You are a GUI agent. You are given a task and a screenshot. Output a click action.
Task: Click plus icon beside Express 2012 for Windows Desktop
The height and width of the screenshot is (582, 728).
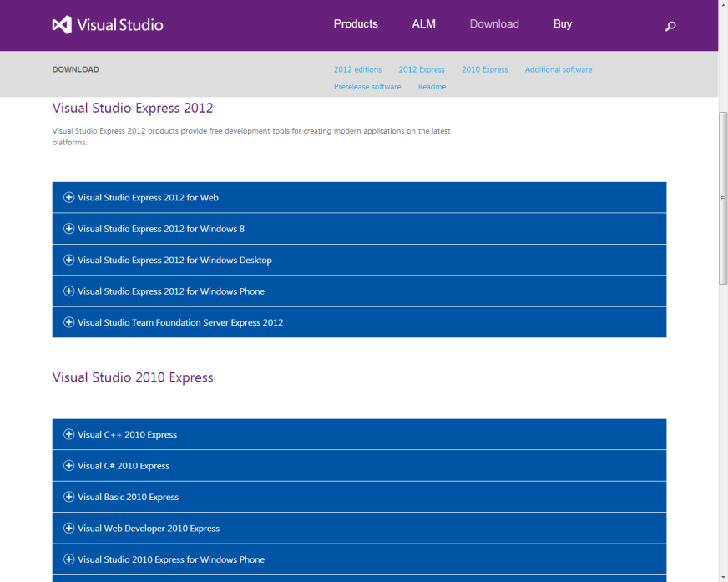(68, 260)
